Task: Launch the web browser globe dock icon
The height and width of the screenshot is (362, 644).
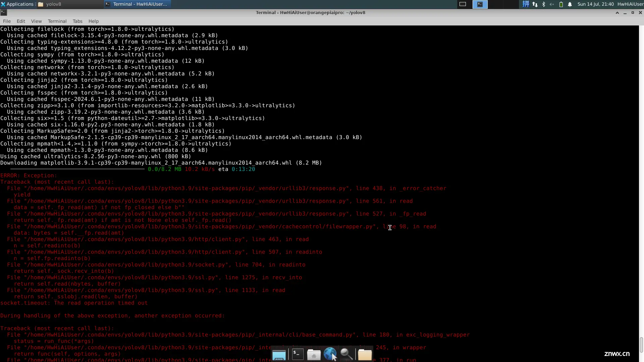Action: click(330, 354)
